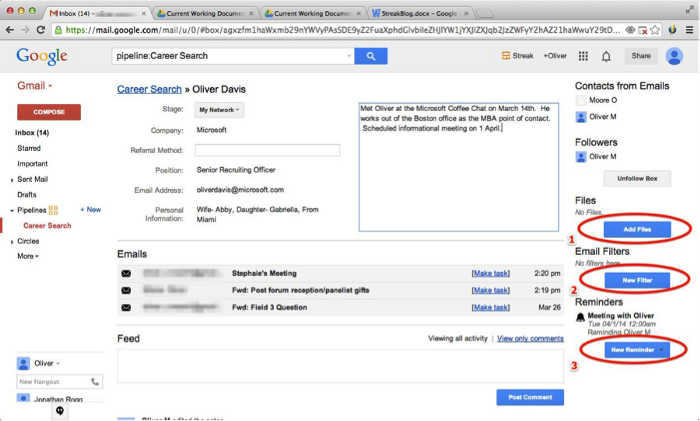Click the Oliver avatar in chat panel
Image resolution: width=700 pixels, height=421 pixels.
pyautogui.click(x=23, y=363)
